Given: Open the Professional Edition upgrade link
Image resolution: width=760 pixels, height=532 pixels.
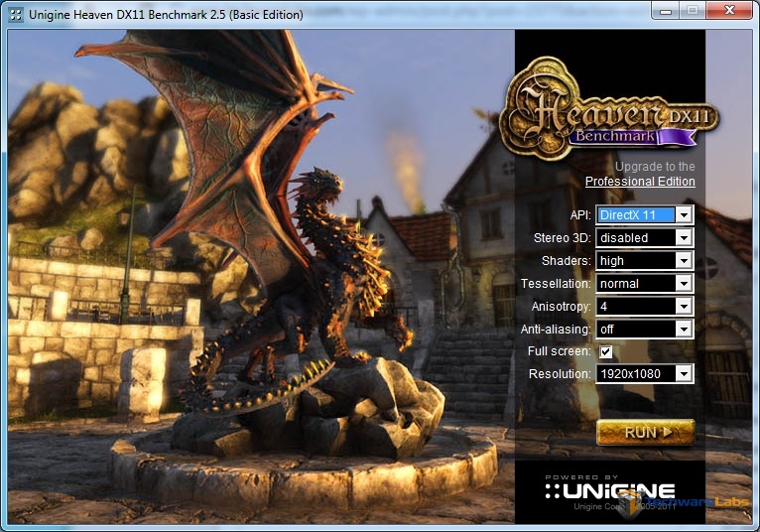Looking at the screenshot, I should pos(640,182).
